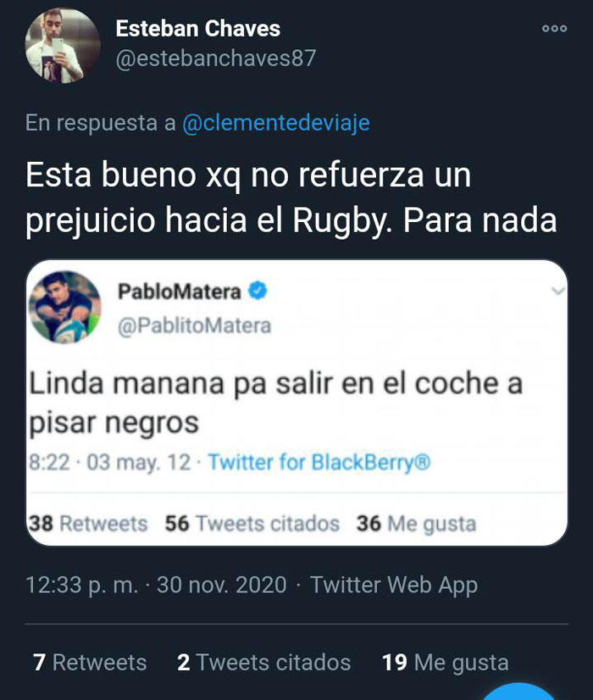Expand the quoted tweet chevron menu

[x=557, y=291]
